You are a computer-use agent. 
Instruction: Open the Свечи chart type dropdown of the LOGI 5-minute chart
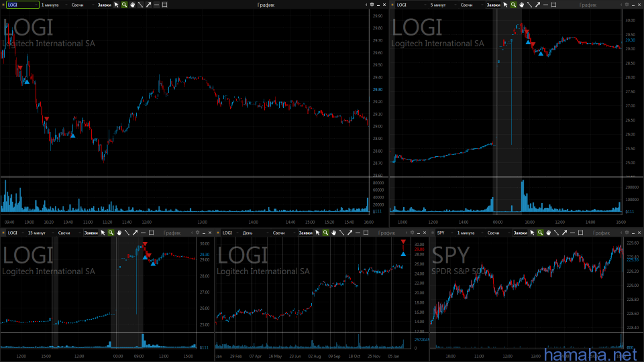click(471, 5)
